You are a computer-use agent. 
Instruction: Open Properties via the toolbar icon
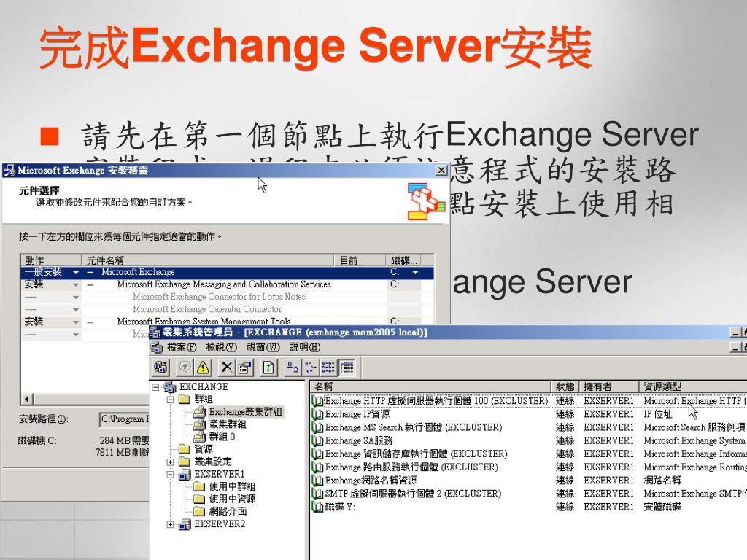tap(245, 367)
